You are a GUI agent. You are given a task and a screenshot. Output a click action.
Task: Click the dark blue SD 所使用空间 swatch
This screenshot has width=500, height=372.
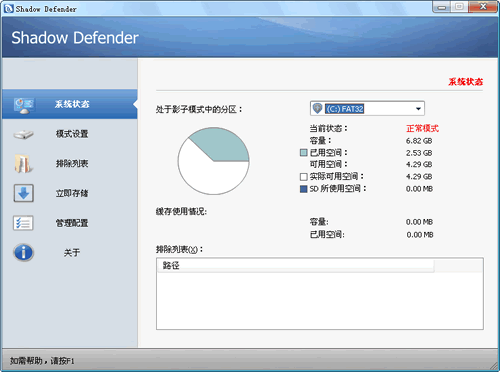pyautogui.click(x=304, y=189)
